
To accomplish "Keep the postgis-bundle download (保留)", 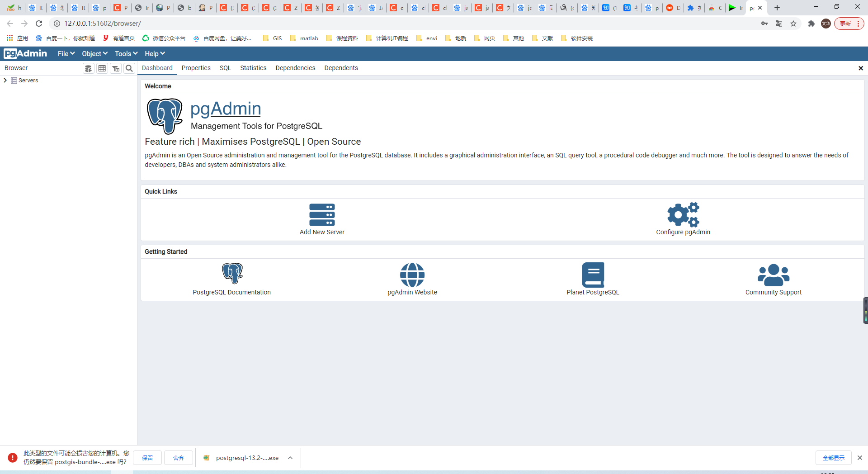I will (x=147, y=458).
